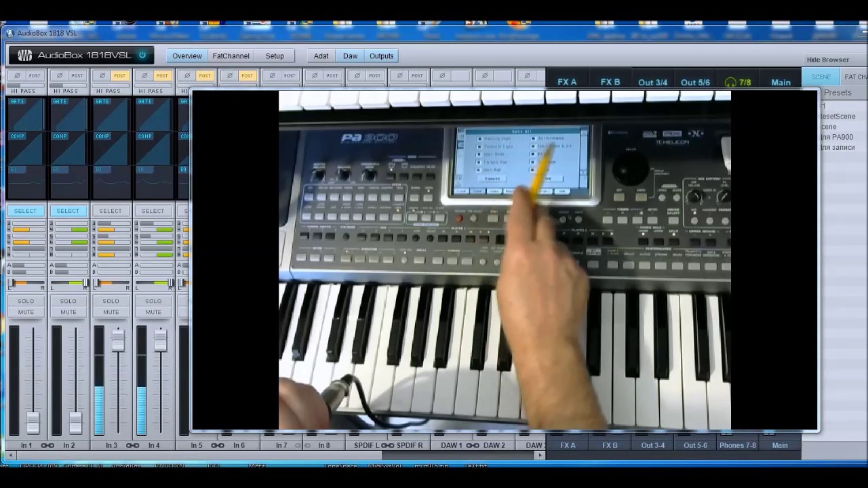The width and height of the screenshot is (868, 488).
Task: Open the GATE graph on channel In 1
Action: [x=26, y=113]
